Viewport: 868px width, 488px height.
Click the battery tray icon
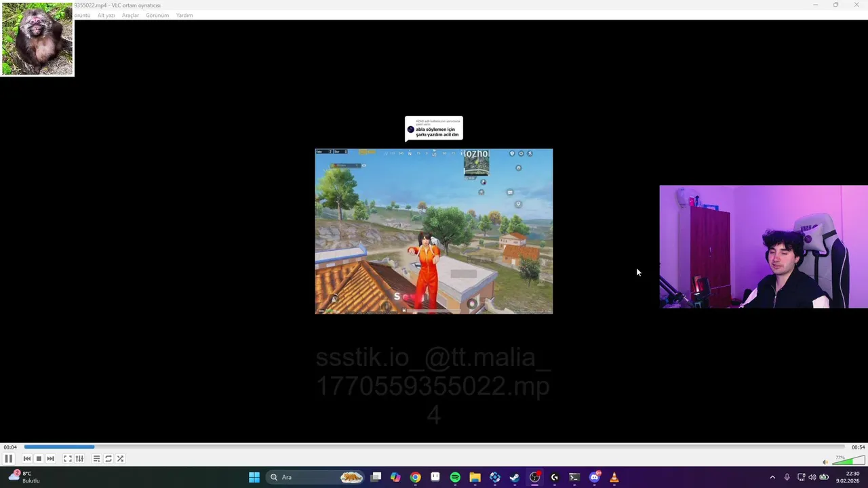coord(824,477)
